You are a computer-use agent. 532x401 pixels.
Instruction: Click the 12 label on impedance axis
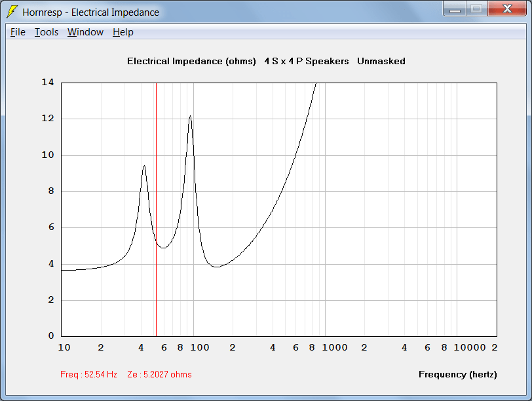coord(48,119)
